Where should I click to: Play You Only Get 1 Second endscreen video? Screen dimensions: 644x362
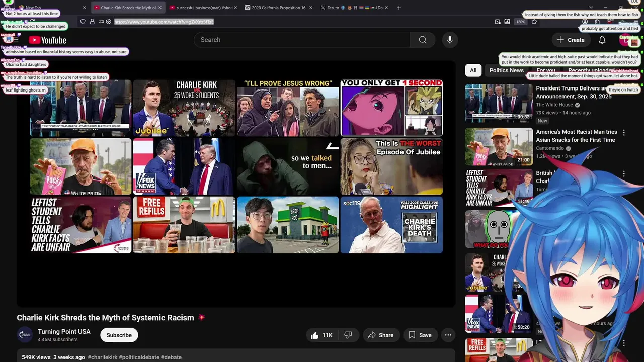click(x=391, y=108)
